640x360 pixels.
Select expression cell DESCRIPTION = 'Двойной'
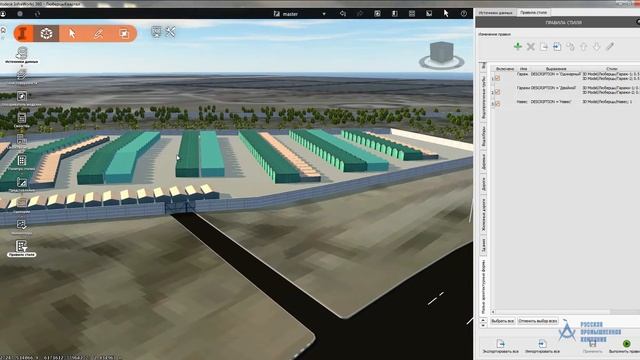click(x=553, y=88)
